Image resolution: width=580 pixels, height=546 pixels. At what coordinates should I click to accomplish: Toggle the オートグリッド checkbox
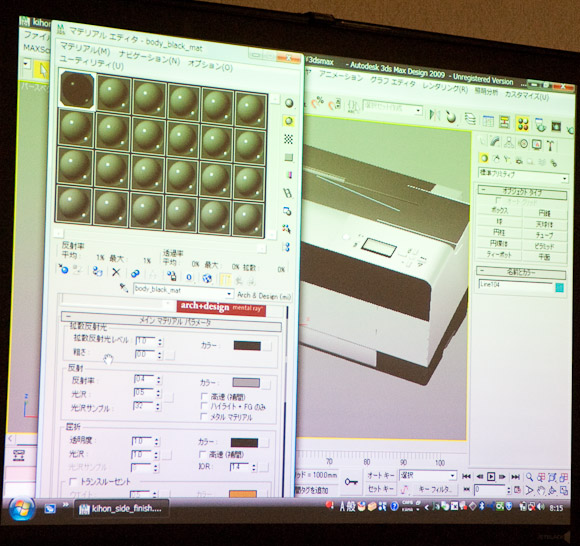click(498, 200)
